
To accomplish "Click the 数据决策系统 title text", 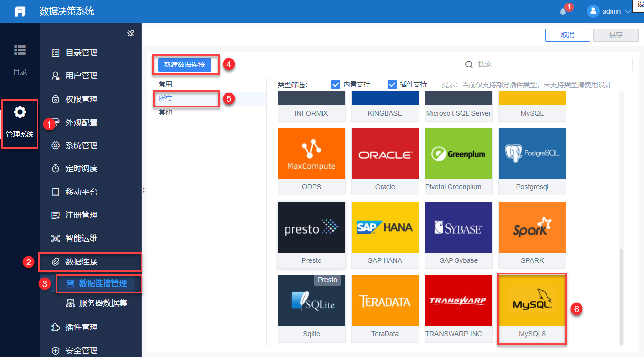I will coord(67,11).
